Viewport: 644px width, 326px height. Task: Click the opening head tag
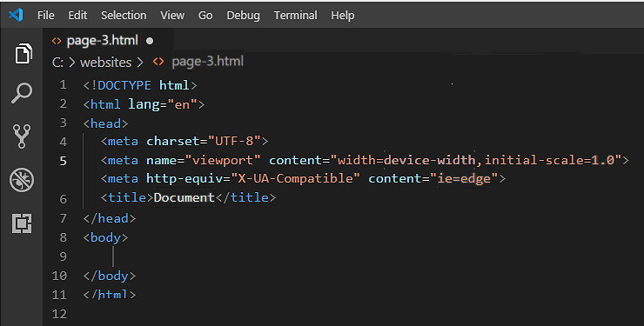105,123
